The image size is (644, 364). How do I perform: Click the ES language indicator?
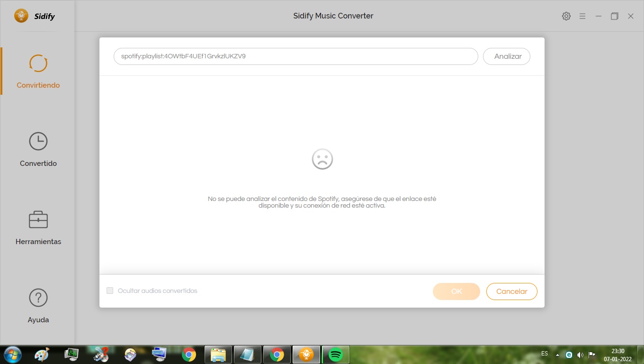coord(545,354)
